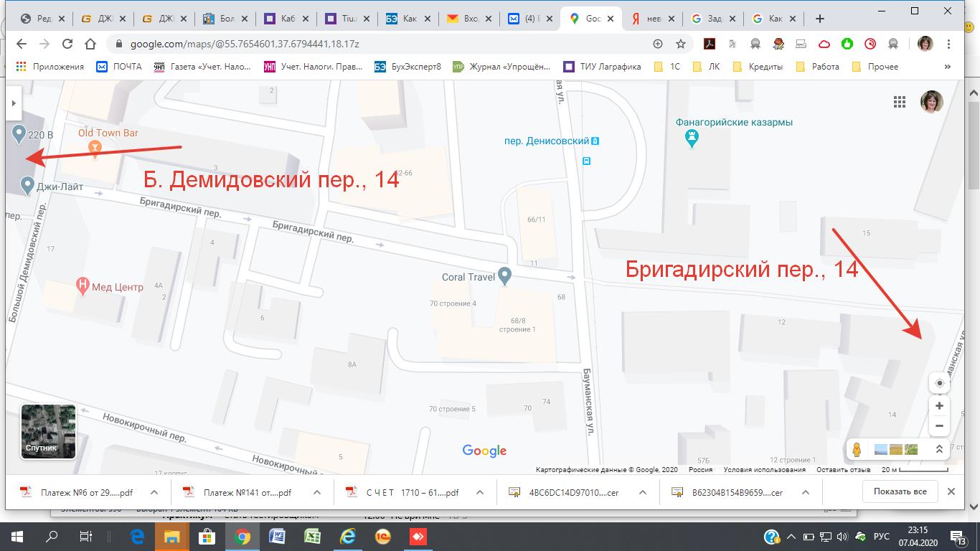Click the Мед Центр hotel marker
This screenshot has width=980, height=551.
[x=83, y=287]
